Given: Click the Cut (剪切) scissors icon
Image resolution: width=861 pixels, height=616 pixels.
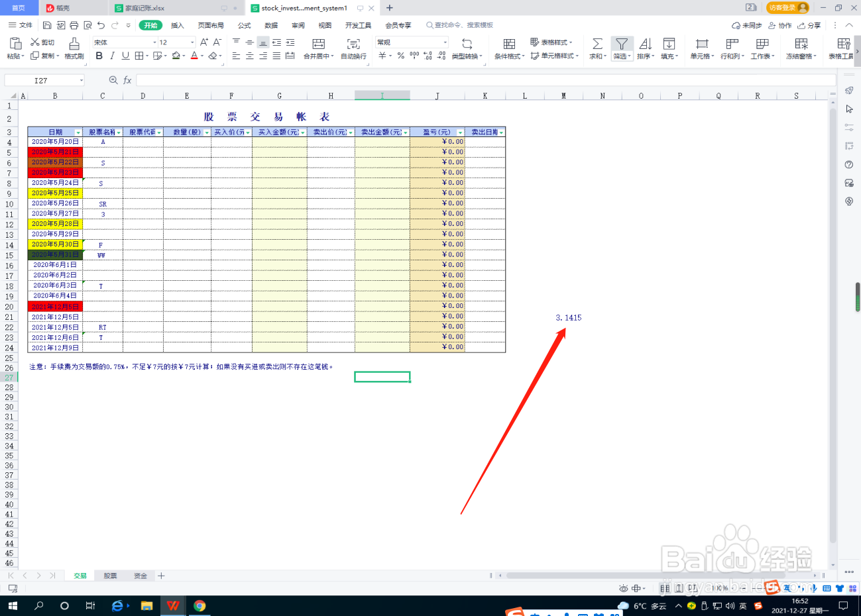Looking at the screenshot, I should point(35,42).
